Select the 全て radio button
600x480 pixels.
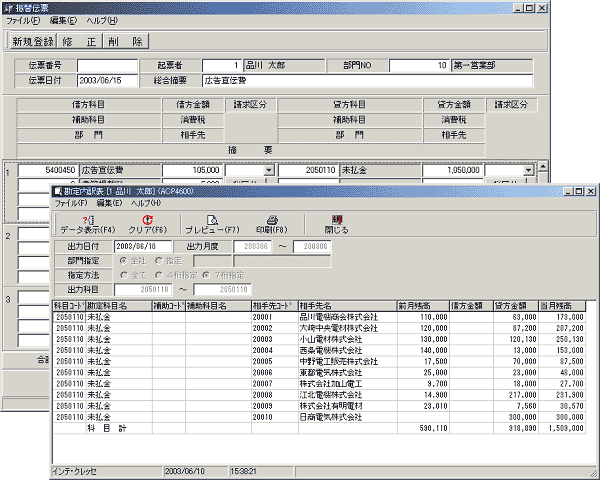(x=124, y=275)
